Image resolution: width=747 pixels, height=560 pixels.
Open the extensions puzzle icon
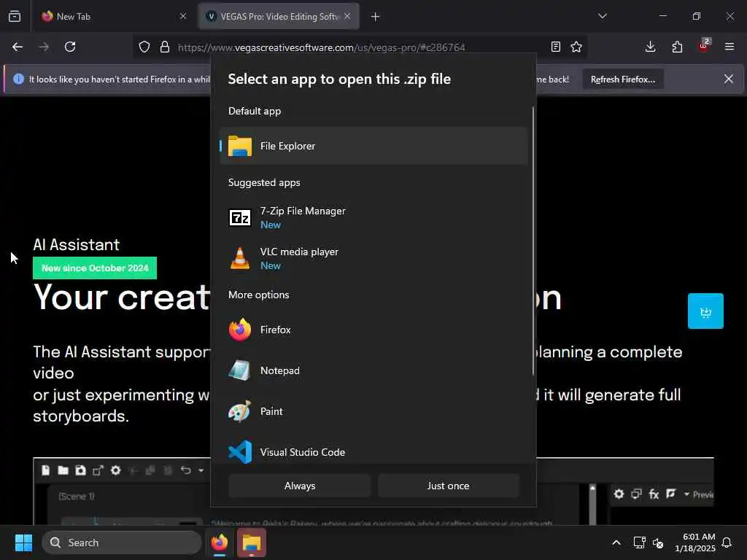(677, 47)
